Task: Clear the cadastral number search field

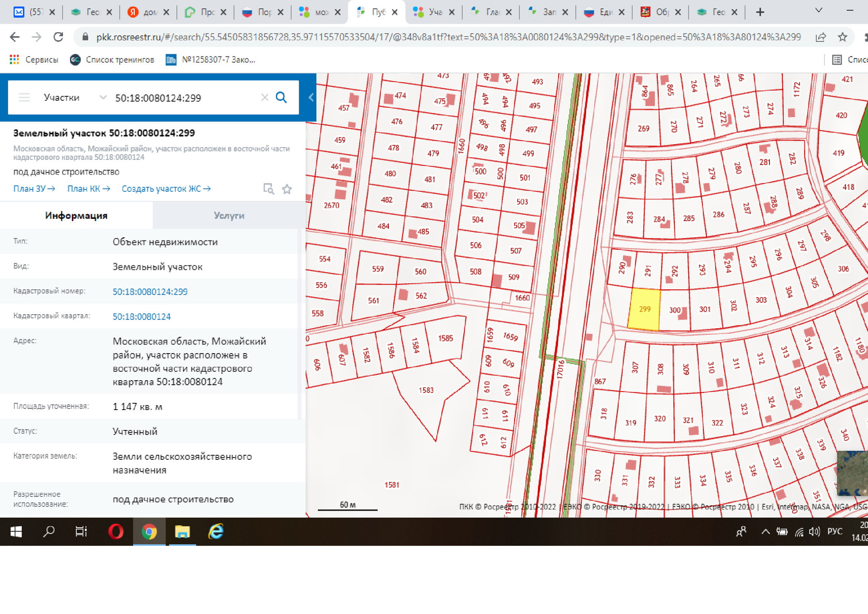Action: (x=264, y=98)
